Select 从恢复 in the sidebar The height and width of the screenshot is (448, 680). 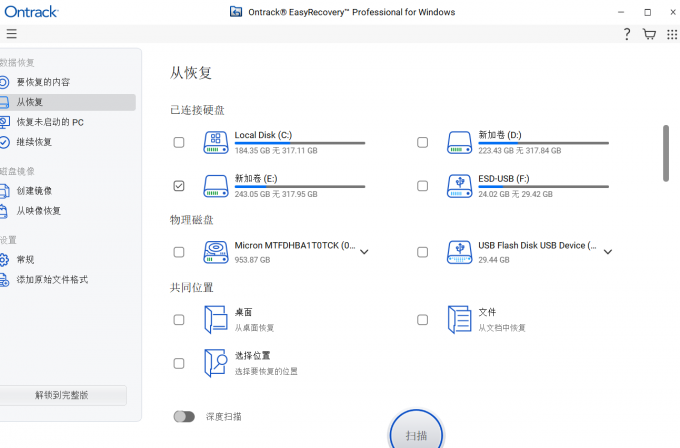click(x=68, y=102)
